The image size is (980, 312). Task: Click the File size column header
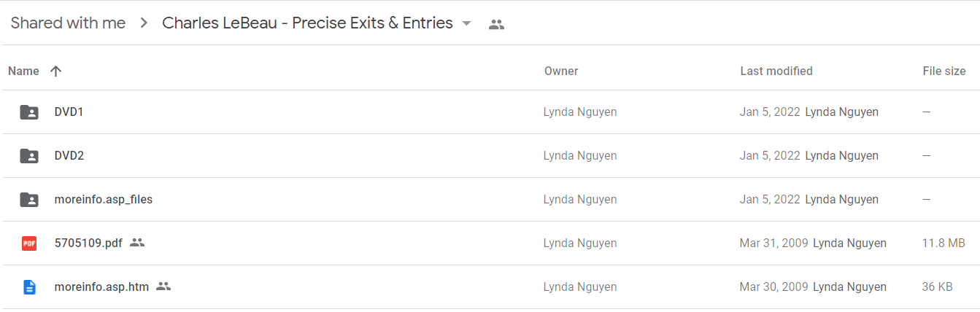944,71
